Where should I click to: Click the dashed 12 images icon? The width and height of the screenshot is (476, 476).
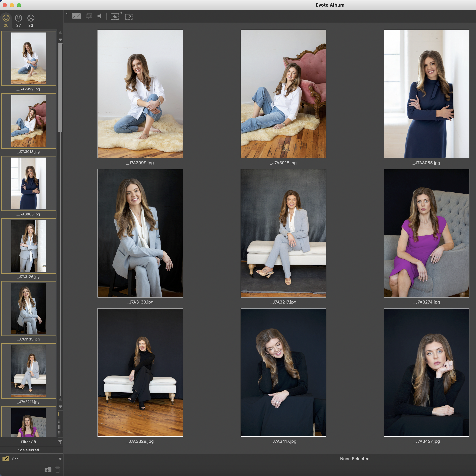point(129,17)
